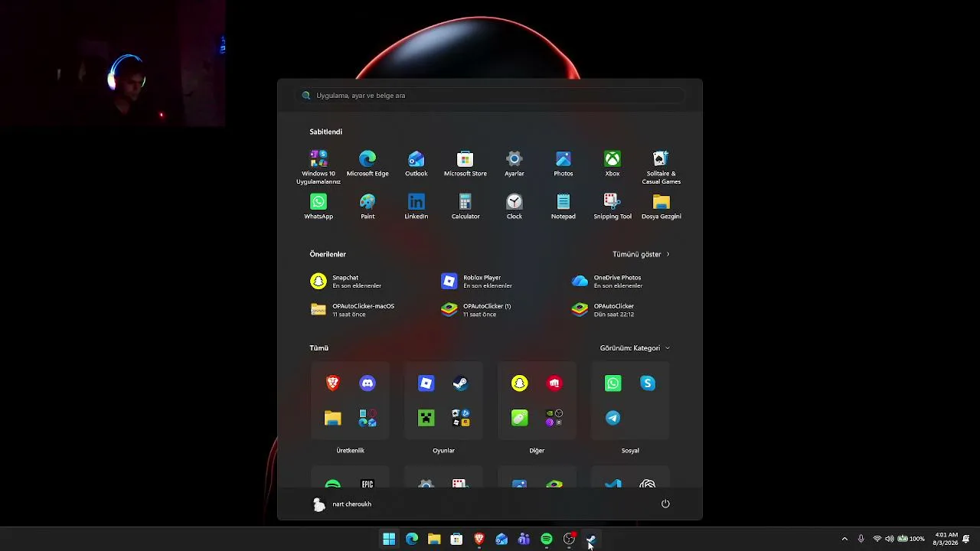Open WhatsApp in the Sosyal category
The image size is (980, 551).
[613, 383]
